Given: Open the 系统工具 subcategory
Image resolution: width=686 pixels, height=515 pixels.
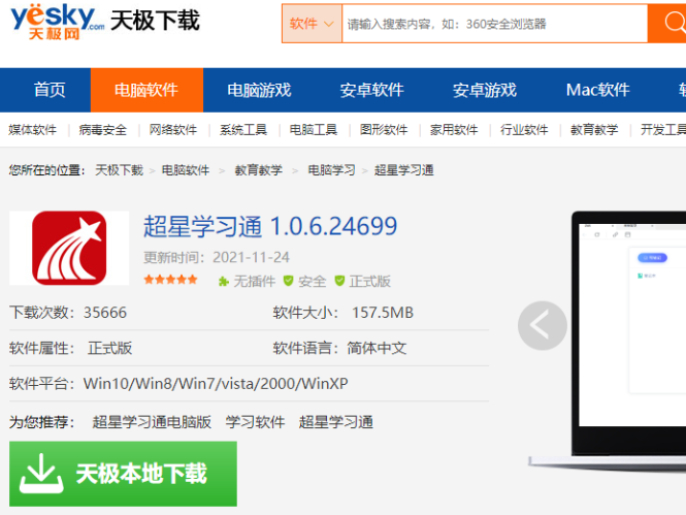Looking at the screenshot, I should (243, 130).
